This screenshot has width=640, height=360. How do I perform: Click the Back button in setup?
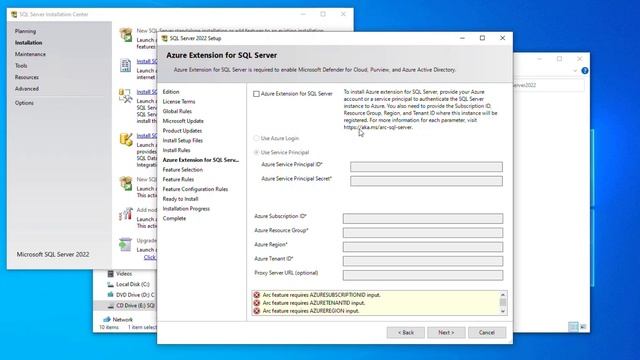pyautogui.click(x=406, y=332)
